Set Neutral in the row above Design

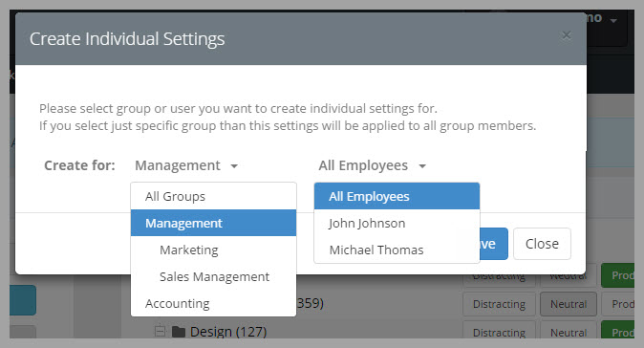569,304
